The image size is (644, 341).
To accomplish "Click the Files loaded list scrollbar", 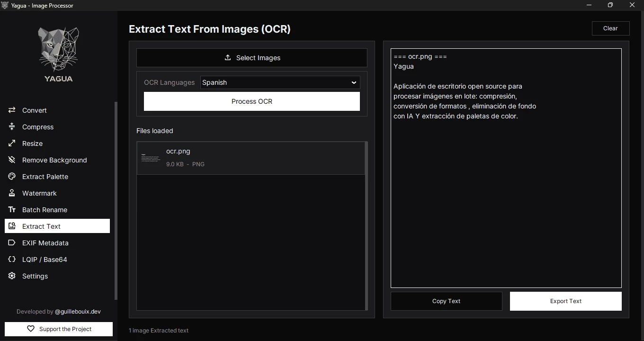I will [x=367, y=226].
